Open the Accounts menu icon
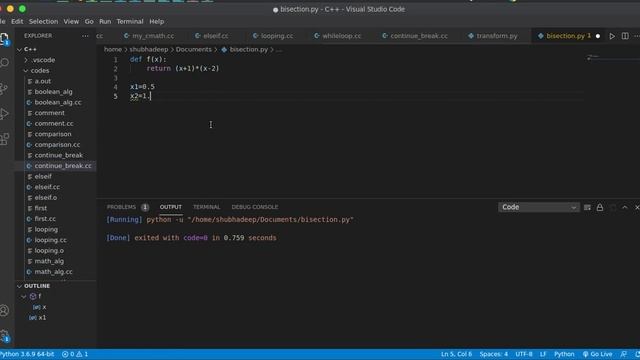 click(x=4, y=311)
